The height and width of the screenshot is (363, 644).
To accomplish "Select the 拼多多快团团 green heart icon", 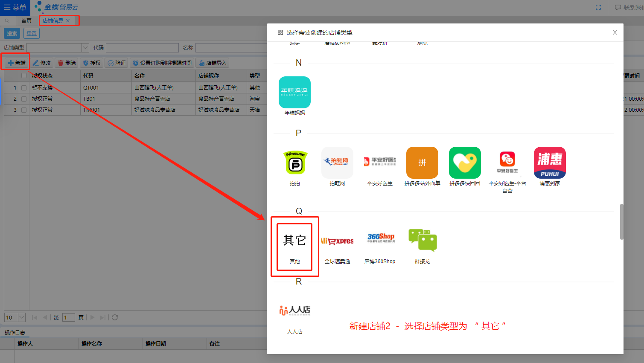I will pyautogui.click(x=465, y=163).
